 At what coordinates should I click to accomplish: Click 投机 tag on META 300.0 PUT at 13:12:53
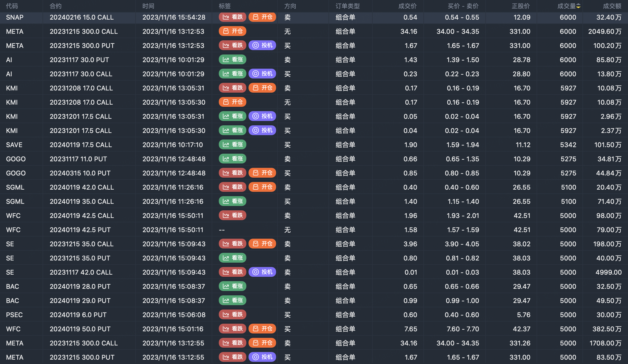pos(262,45)
